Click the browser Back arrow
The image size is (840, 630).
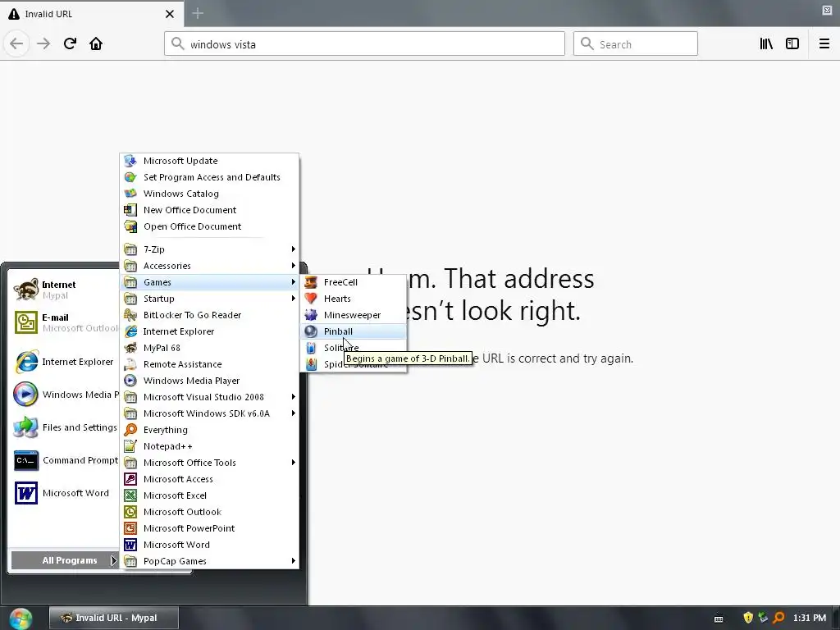coord(16,43)
